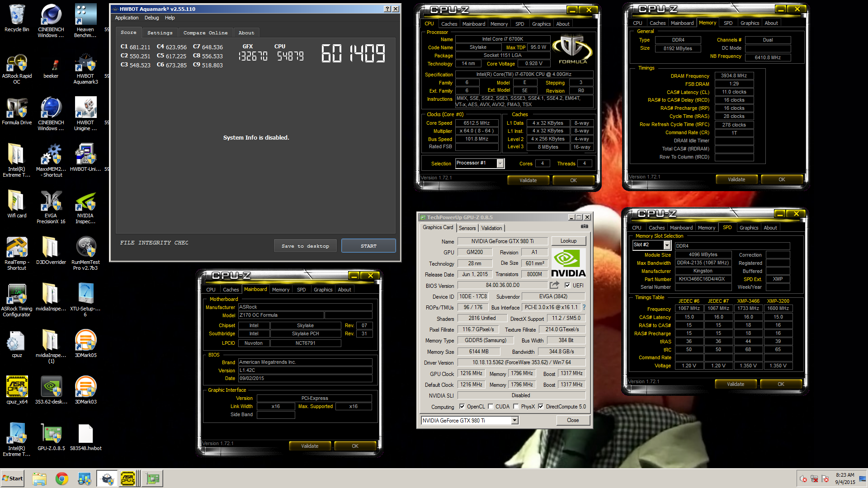
Task: Open Graphics tab in Mainboard CPU-Z window
Action: pyautogui.click(x=323, y=290)
